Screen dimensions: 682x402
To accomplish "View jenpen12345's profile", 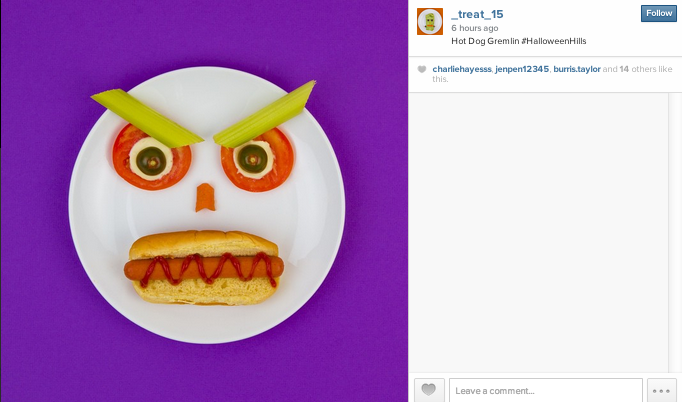I will (522, 69).
